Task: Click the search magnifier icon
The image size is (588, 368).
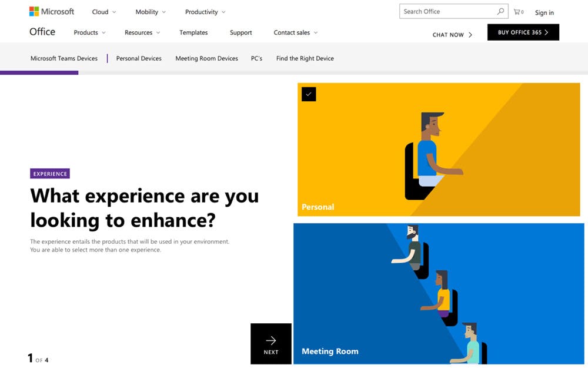Action: point(500,11)
